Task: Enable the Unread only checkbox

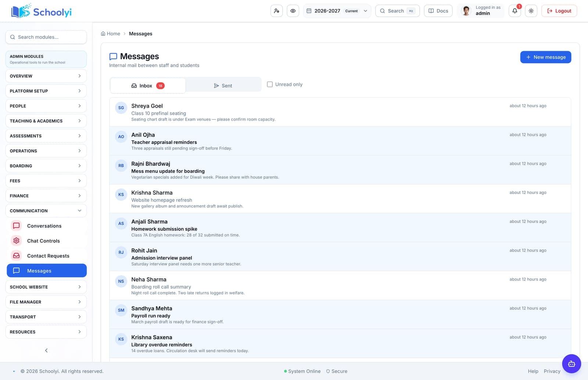Action: coord(270,84)
